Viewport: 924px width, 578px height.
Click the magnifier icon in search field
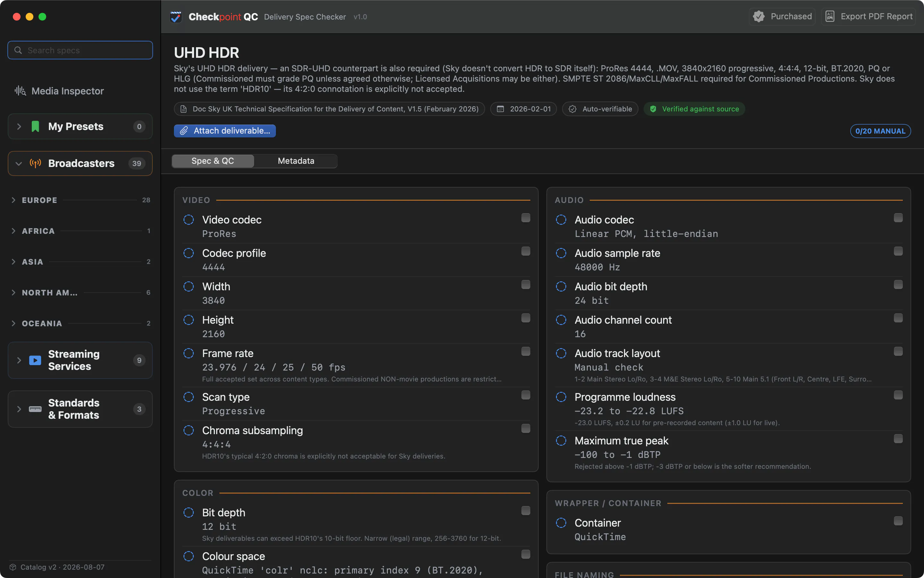[x=18, y=50]
